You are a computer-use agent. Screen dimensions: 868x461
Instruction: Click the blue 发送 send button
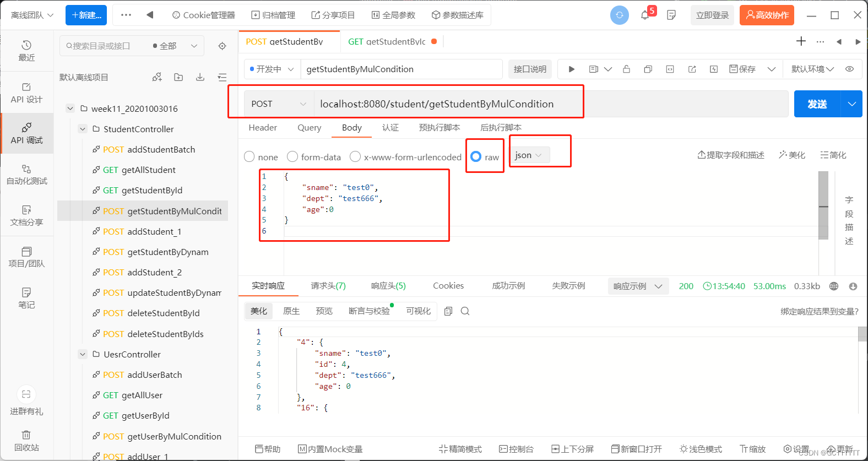point(817,104)
